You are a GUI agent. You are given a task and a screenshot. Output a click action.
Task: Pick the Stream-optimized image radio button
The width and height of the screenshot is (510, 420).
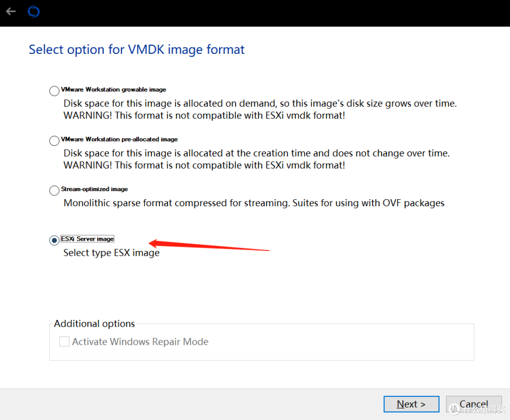pyautogui.click(x=54, y=191)
